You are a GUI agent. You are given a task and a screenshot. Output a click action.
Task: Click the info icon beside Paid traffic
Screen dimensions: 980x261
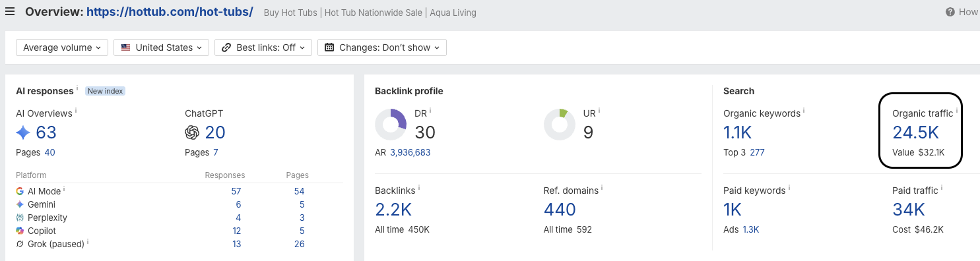pos(942,188)
